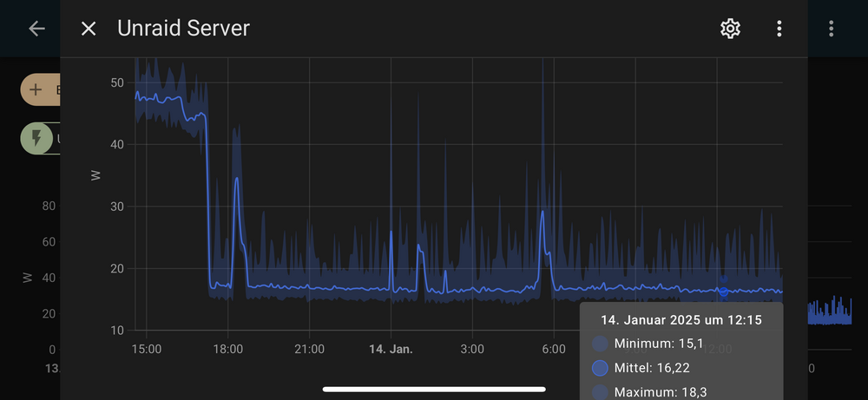The width and height of the screenshot is (868, 400).
Task: Open the background page's three-dot menu
Action: 831,29
